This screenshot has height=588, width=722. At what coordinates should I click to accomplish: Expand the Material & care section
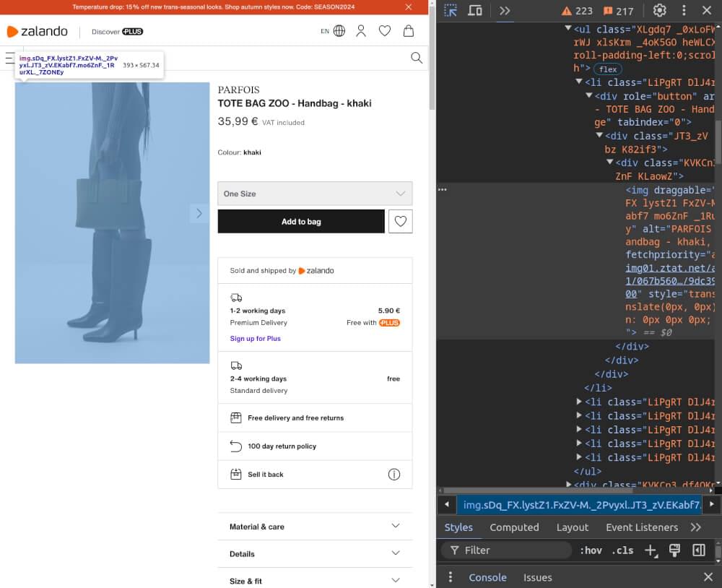click(315, 527)
